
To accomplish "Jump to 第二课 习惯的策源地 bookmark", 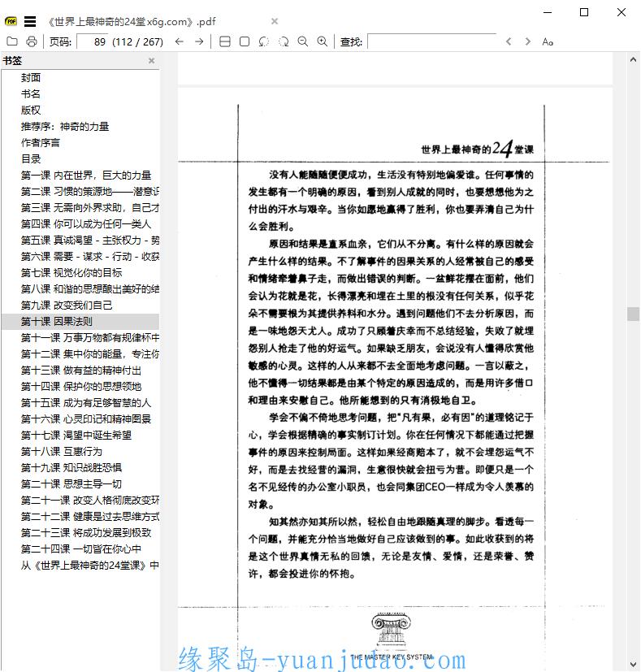I will pyautogui.click(x=90, y=192).
